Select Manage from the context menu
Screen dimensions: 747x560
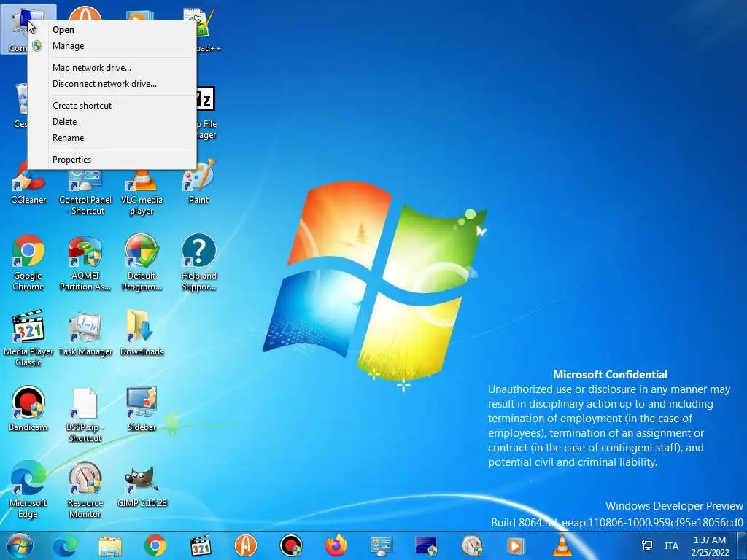(112, 46)
